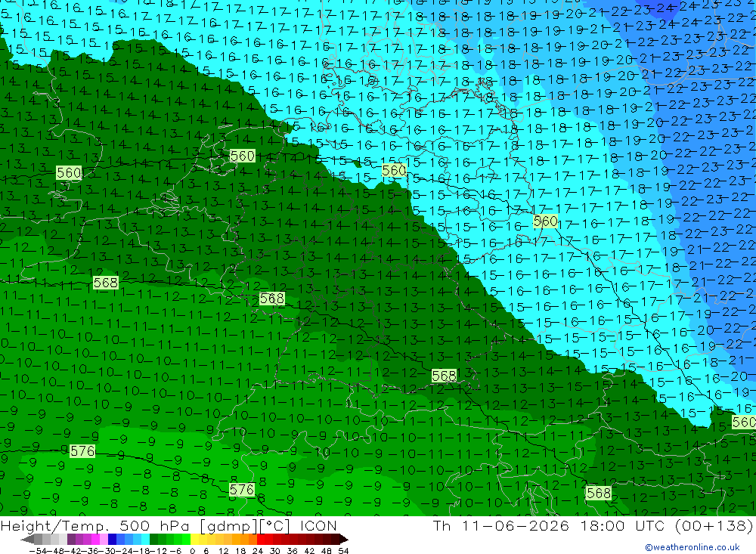This screenshot has height=554, width=756.
Task: Click the '(00+138)' forecast offset text
Action: (714, 526)
